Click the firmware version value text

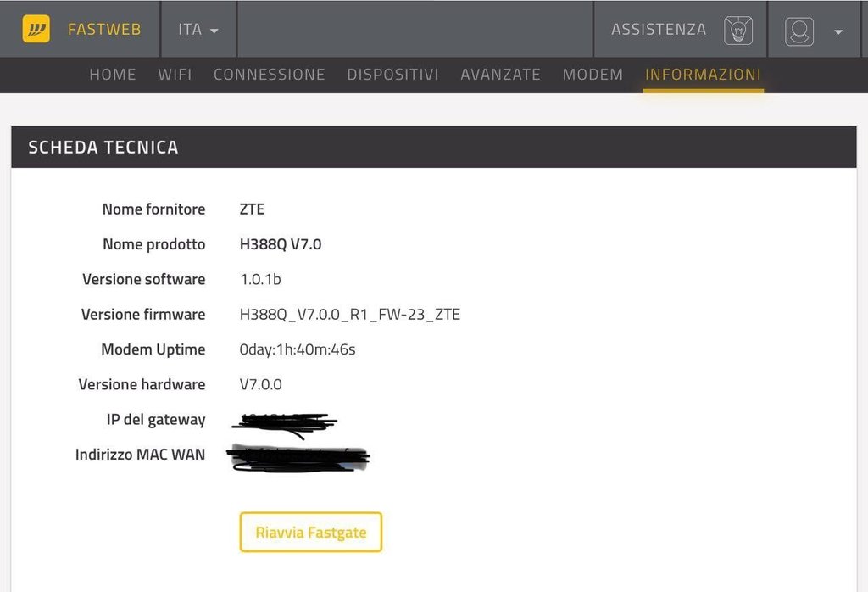(x=350, y=315)
